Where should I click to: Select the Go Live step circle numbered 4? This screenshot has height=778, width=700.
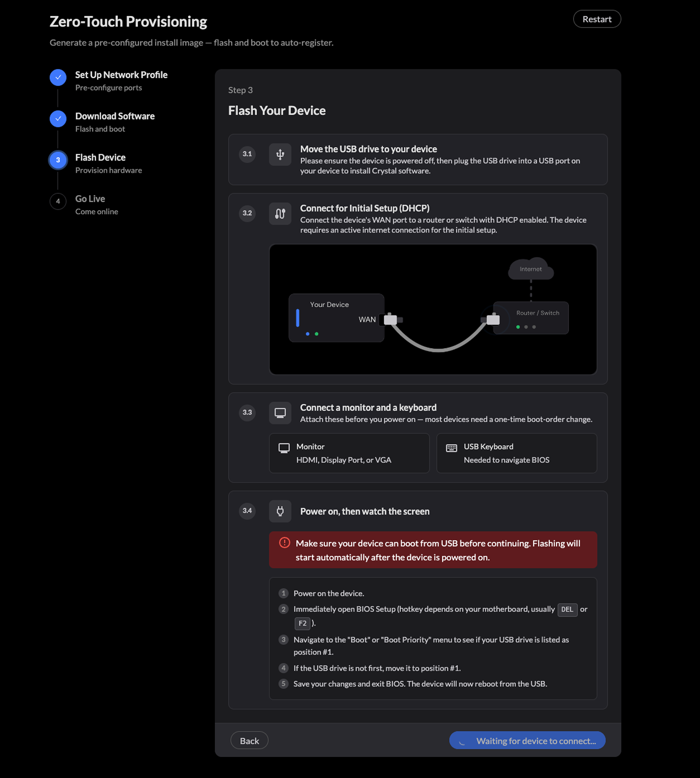click(x=58, y=201)
